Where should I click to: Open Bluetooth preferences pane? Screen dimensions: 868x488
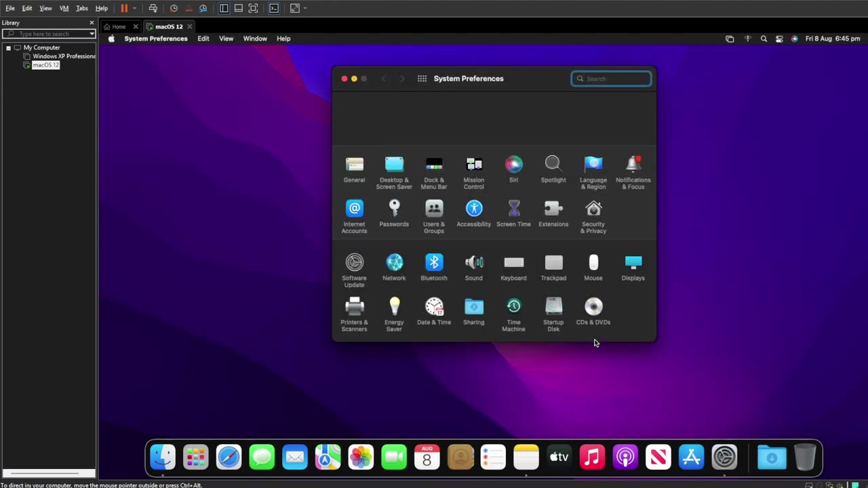[434, 268]
